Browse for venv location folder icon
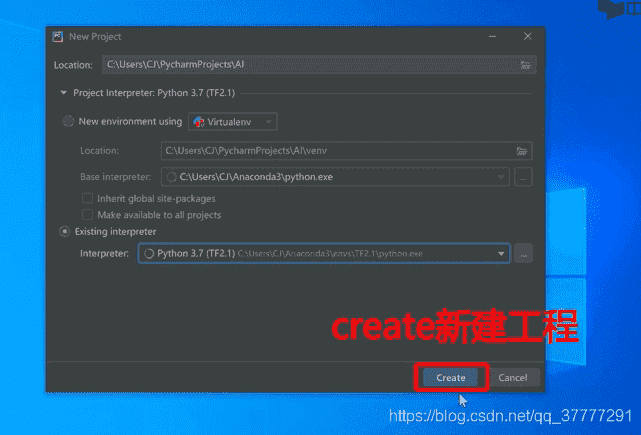The image size is (641, 435). (x=522, y=151)
